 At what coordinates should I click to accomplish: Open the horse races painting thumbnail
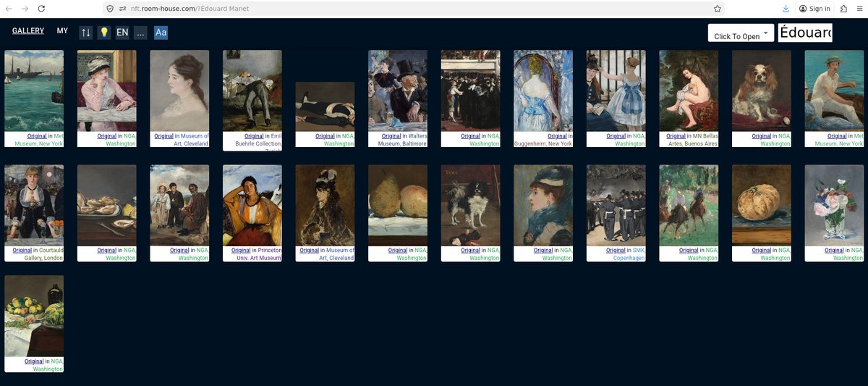tap(689, 206)
